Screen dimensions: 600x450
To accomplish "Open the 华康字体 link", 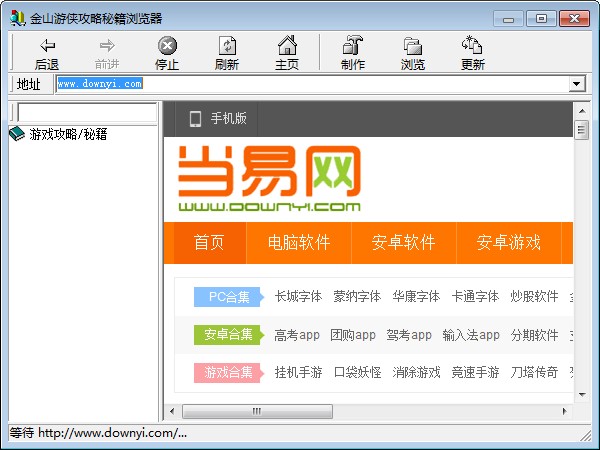I will click(416, 297).
